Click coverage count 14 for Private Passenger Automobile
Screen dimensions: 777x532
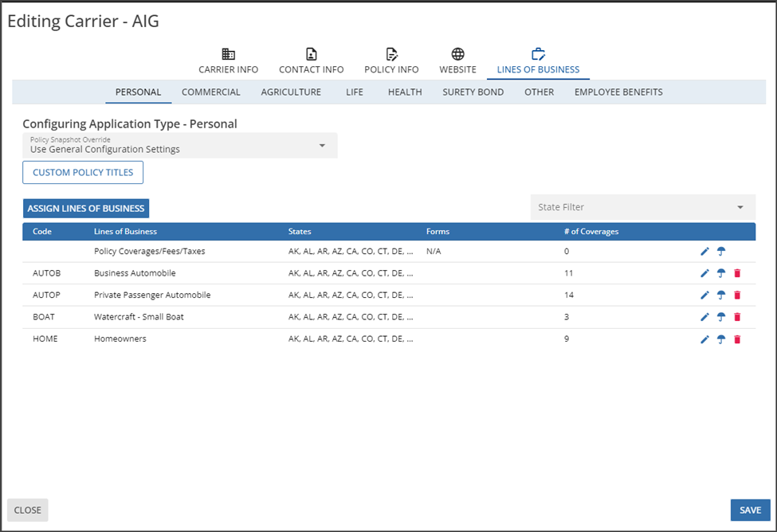point(569,295)
